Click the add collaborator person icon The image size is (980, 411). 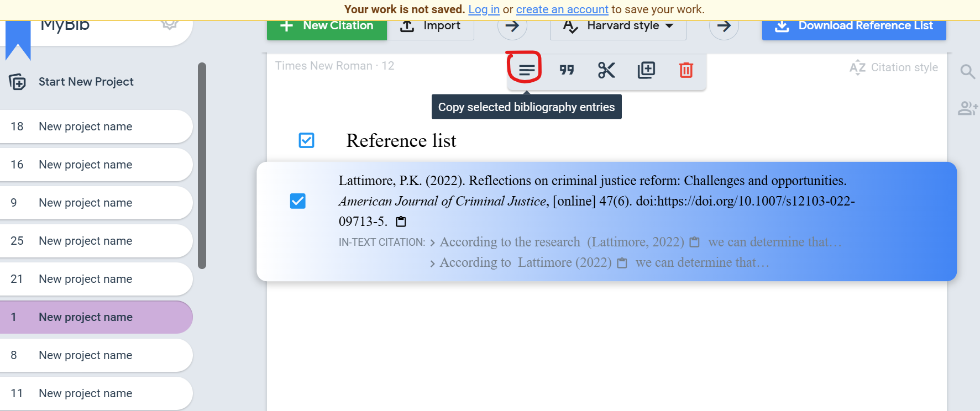967,108
